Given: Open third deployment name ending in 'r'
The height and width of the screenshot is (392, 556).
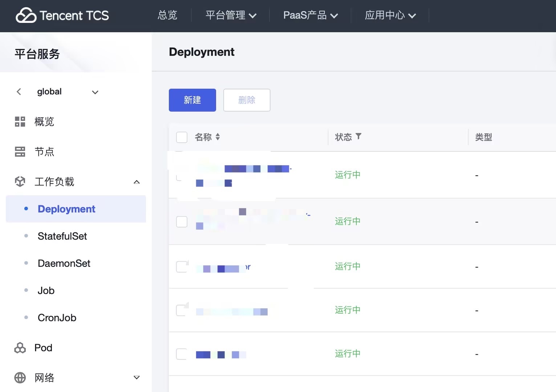Looking at the screenshot, I should tap(223, 268).
